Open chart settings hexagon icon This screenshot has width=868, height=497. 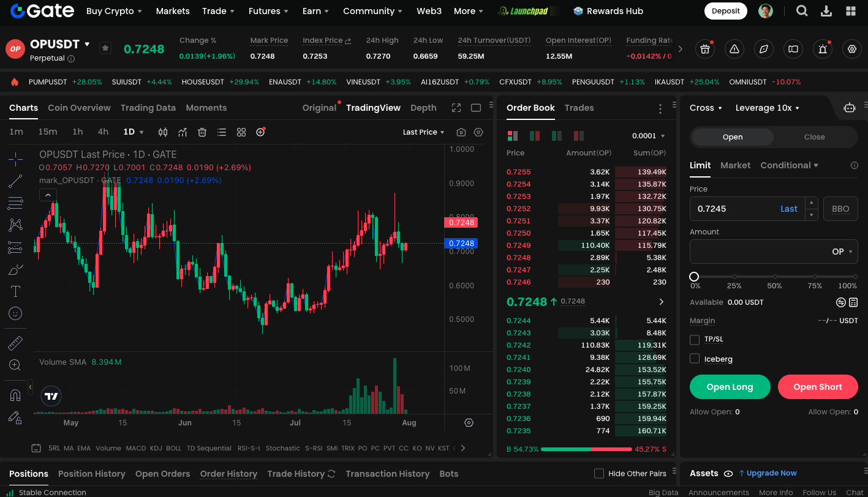point(478,132)
